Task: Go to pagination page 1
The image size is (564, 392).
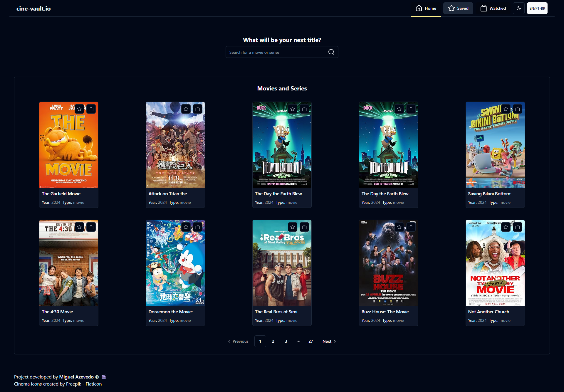Action: (x=260, y=341)
